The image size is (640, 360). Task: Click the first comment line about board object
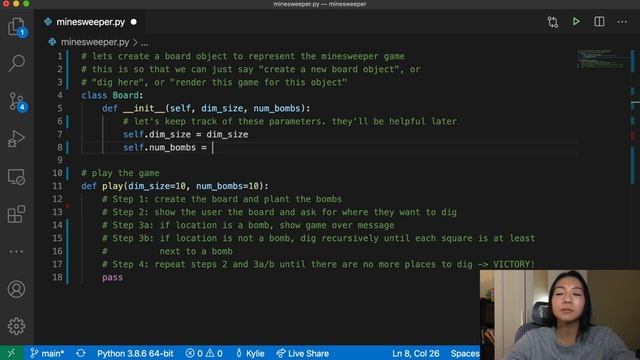243,56
